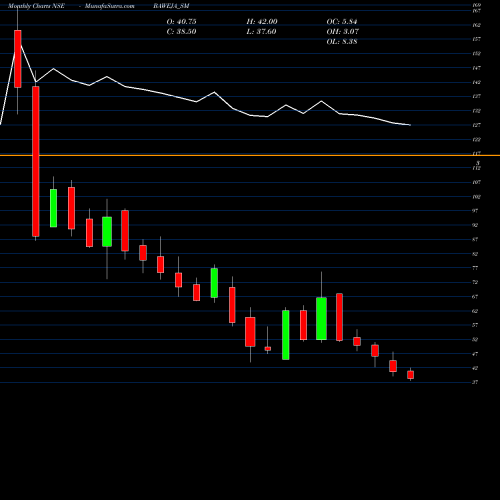The height and width of the screenshot is (500, 500).
Task: Click the 107 price axis label
Action: (x=476, y=182)
